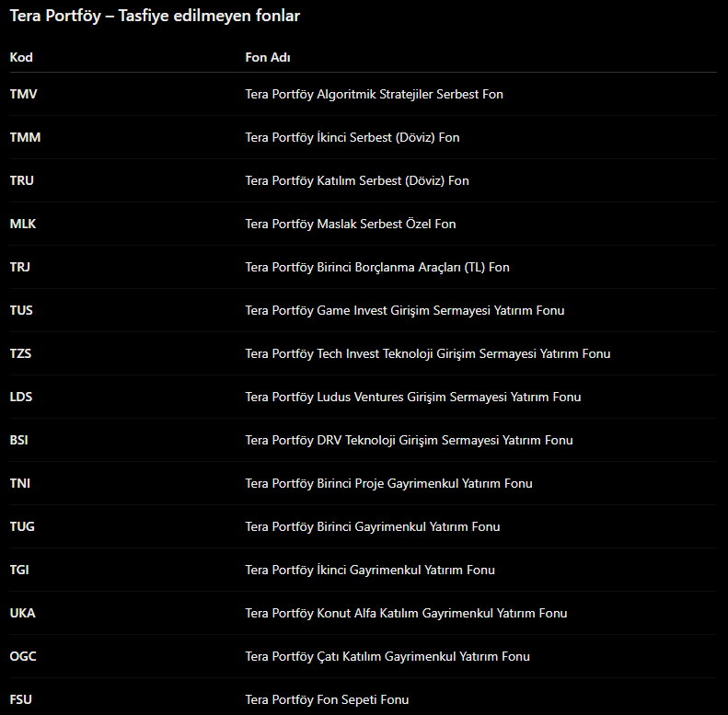Click the fund code 'TRU'
This screenshot has width=728, height=715.
click(x=22, y=180)
